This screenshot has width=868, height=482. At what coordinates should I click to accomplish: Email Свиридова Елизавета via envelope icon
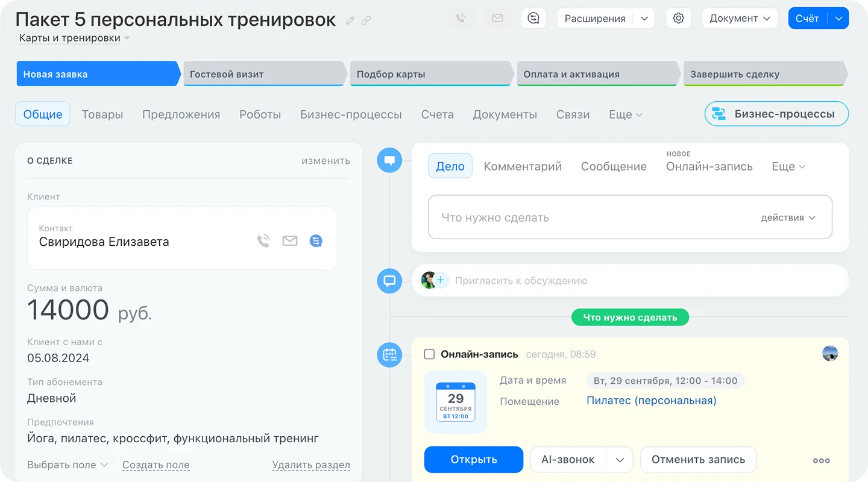290,241
